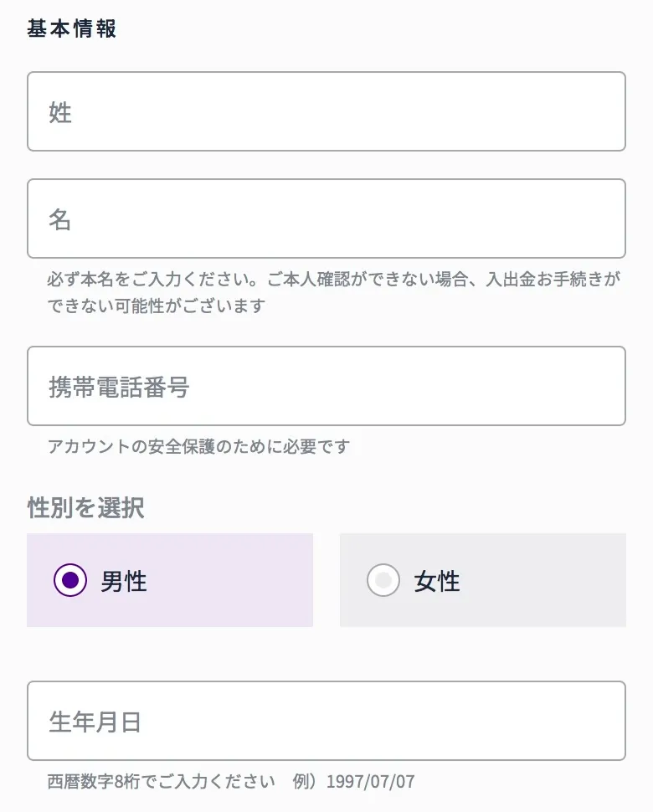Click the 基本情報 section heading
This screenshot has width=653, height=812.
pyautogui.click(x=71, y=28)
